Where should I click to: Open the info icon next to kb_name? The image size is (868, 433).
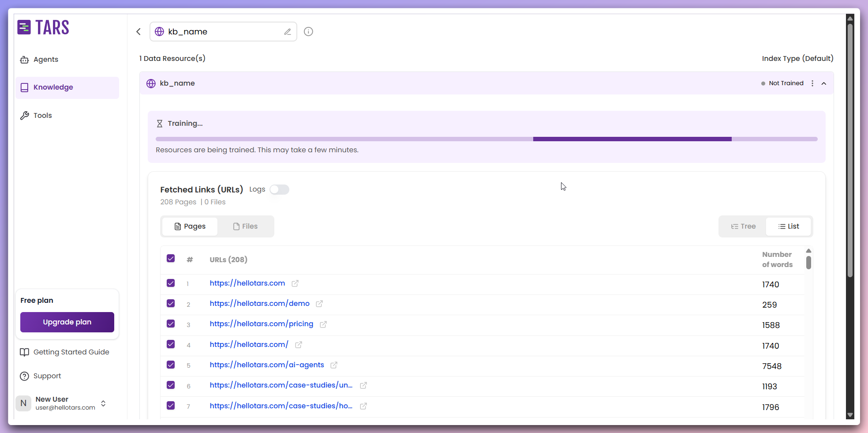click(308, 31)
